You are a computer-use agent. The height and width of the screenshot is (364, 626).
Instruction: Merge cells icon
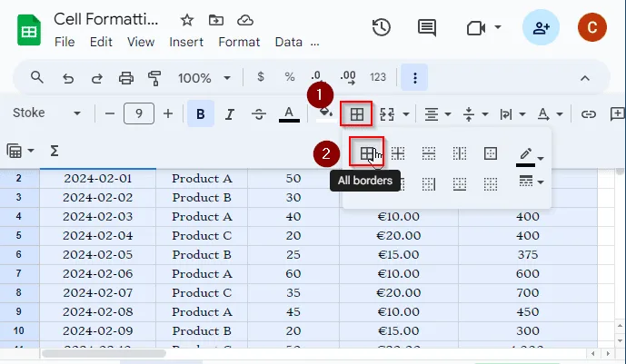pyautogui.click(x=387, y=114)
